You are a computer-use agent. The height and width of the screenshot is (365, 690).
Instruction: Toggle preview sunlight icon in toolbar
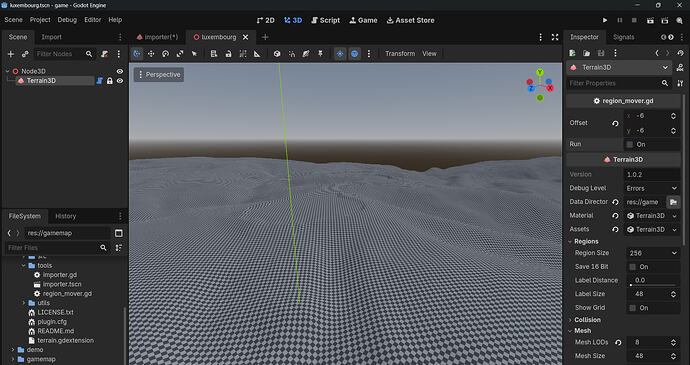[x=340, y=54]
